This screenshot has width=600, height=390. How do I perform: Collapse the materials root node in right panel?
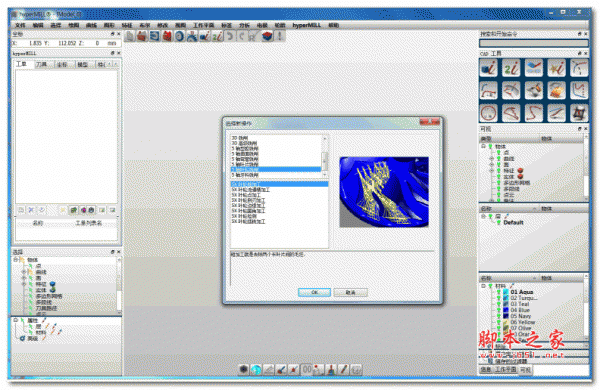(483, 286)
